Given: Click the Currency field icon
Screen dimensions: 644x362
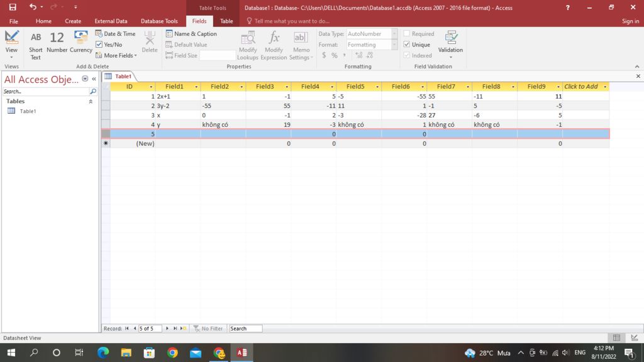Looking at the screenshot, I should click(81, 43).
